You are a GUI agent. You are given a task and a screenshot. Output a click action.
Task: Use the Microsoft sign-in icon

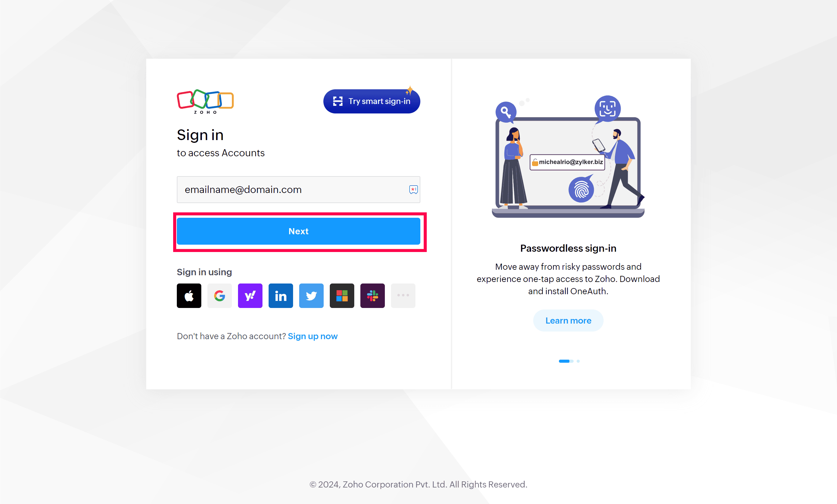tap(342, 295)
